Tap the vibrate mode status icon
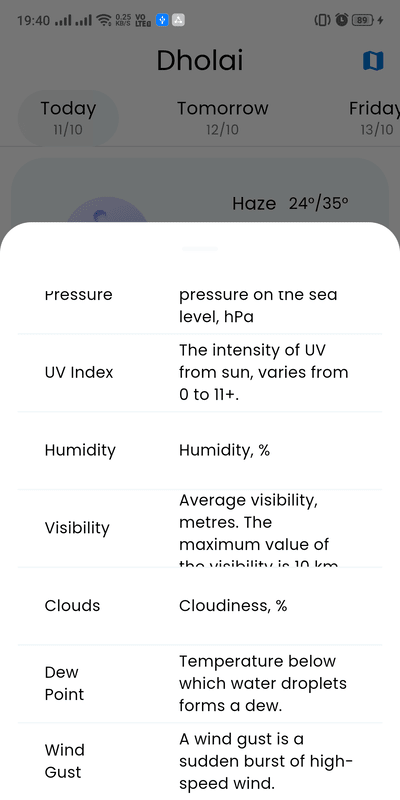This screenshot has width=400, height=800. [x=323, y=20]
